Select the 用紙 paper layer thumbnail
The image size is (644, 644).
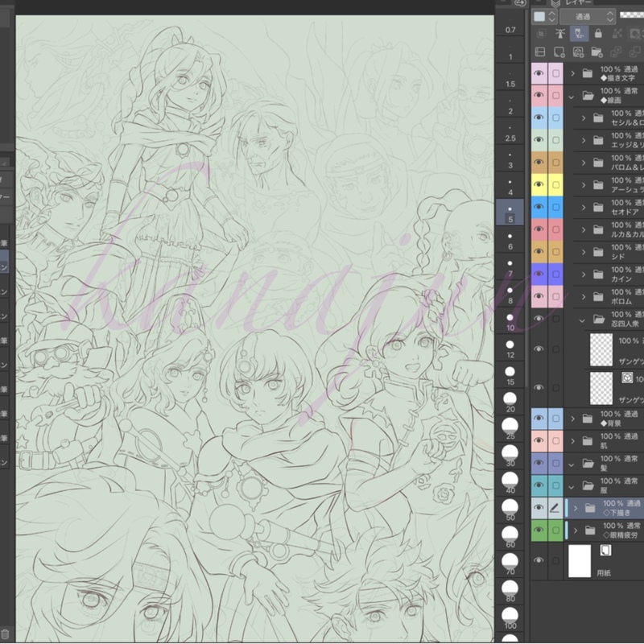coord(580,560)
